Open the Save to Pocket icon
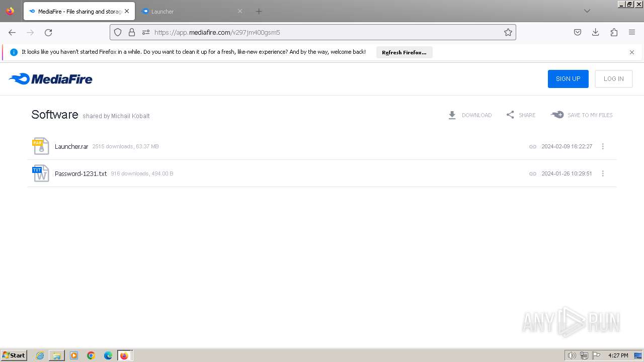Image resolution: width=644 pixels, height=362 pixels. tap(578, 32)
